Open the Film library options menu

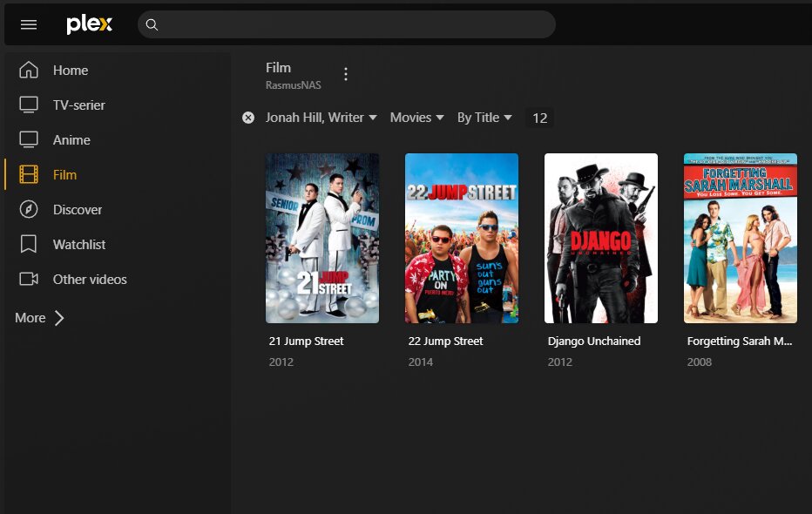click(x=346, y=75)
